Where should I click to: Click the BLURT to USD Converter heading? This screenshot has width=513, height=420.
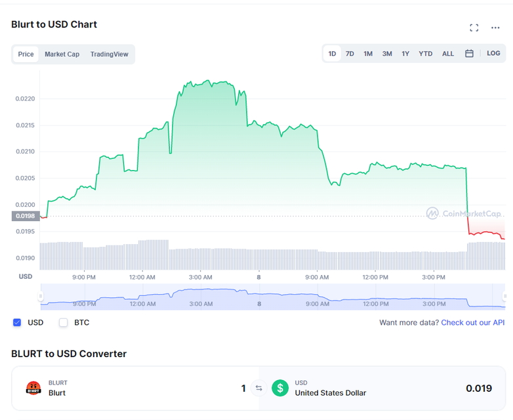[69, 354]
